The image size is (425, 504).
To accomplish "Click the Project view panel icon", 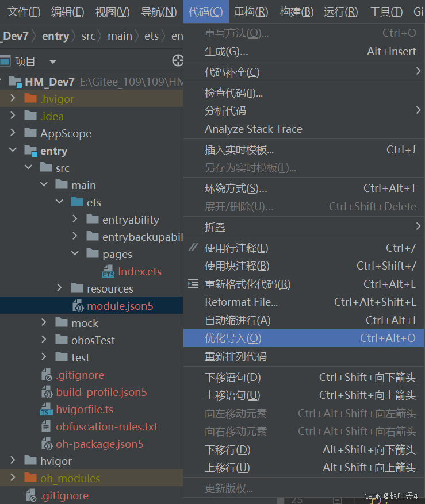I will click(6, 61).
